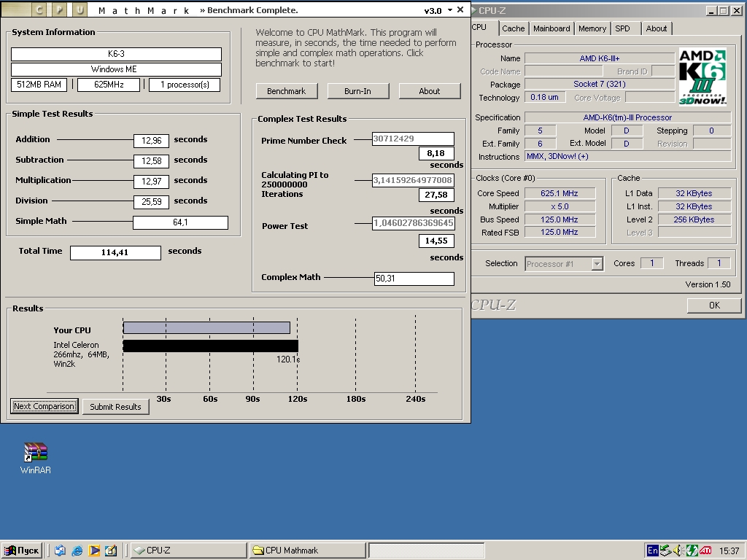Screen dimensions: 747x560
Task: Click the Multiplication result 12,97 field
Action: tap(152, 182)
